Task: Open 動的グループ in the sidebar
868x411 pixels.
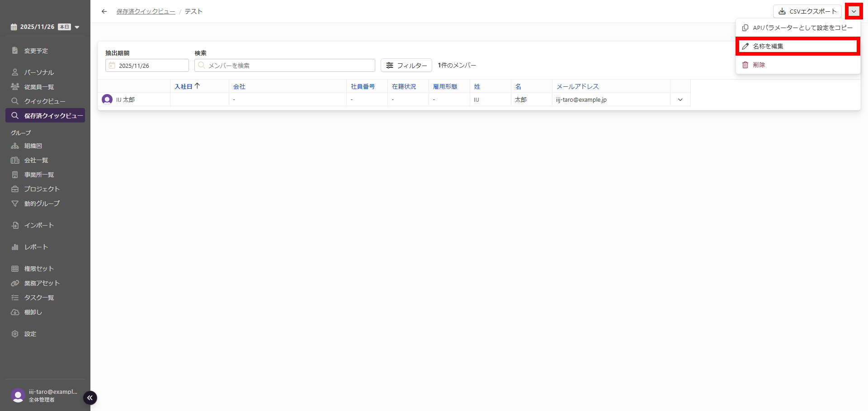Action: (42, 203)
